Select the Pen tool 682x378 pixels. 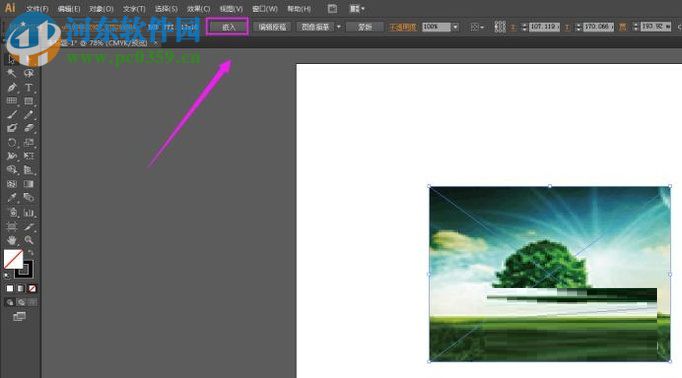pyautogui.click(x=12, y=87)
